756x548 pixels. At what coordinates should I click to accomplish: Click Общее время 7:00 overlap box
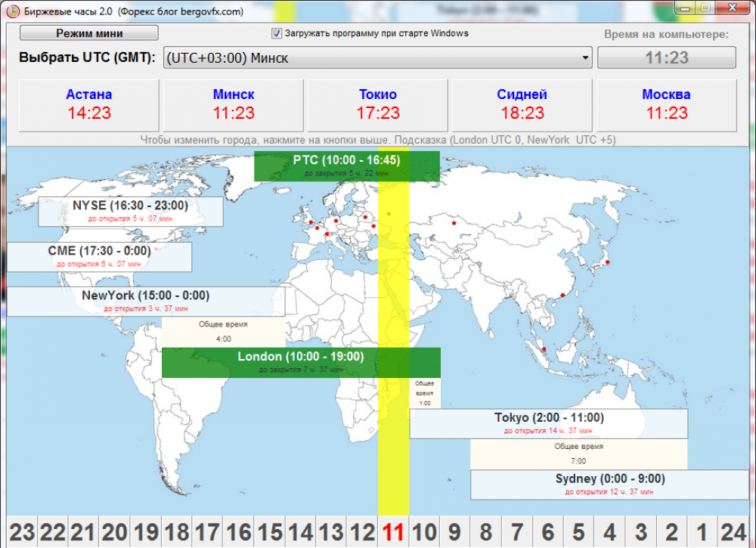coord(578,454)
